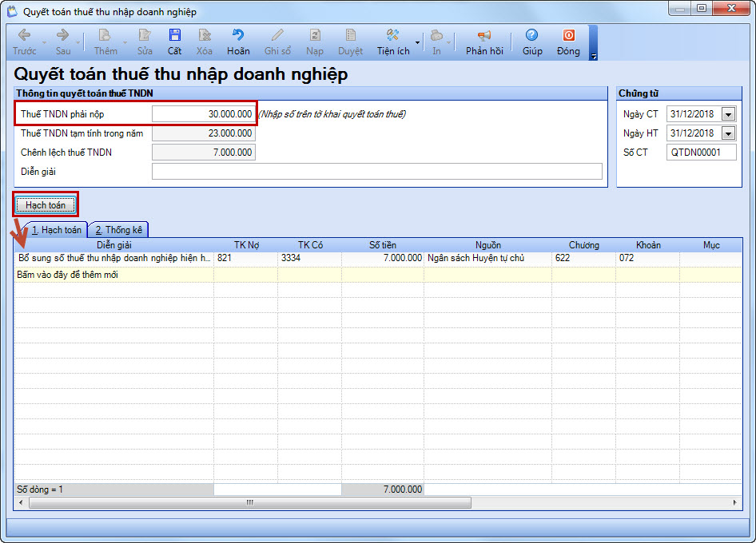Open the Tiện ích tools icon

click(393, 35)
